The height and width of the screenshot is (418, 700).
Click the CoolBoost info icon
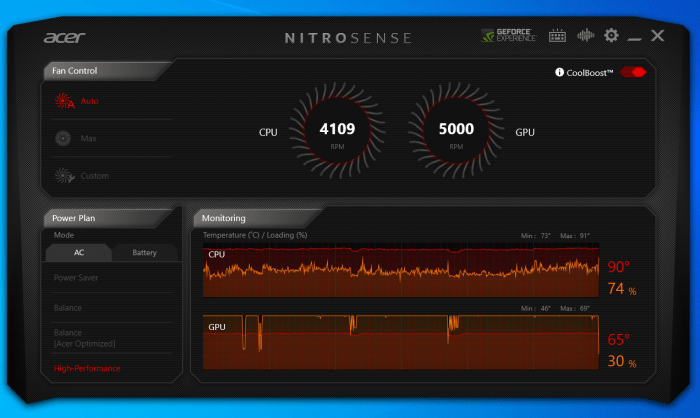559,72
